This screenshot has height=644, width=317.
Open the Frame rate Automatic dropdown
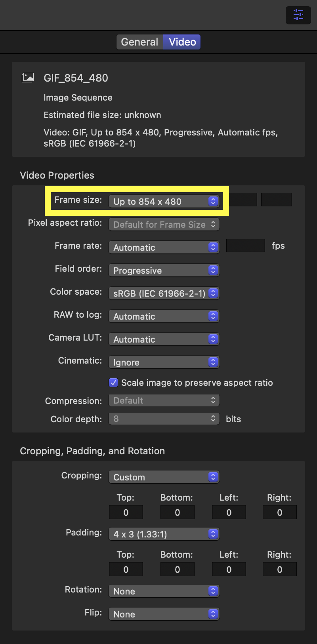pyautogui.click(x=164, y=248)
